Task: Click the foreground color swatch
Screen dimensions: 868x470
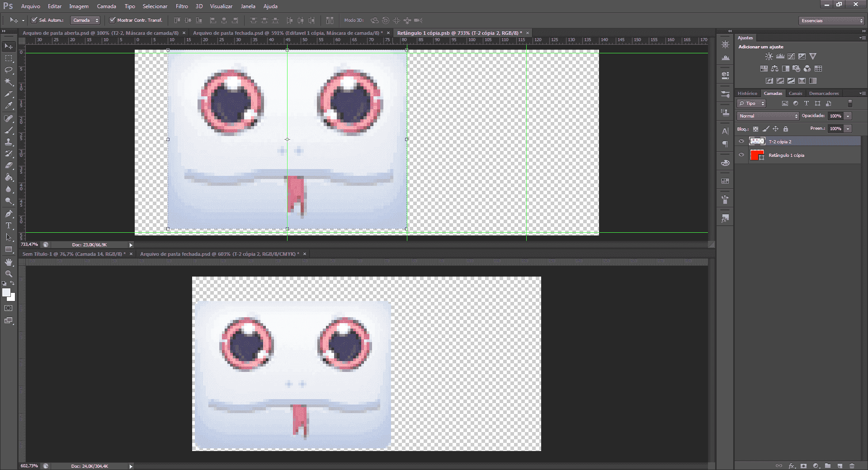Action: point(5,292)
